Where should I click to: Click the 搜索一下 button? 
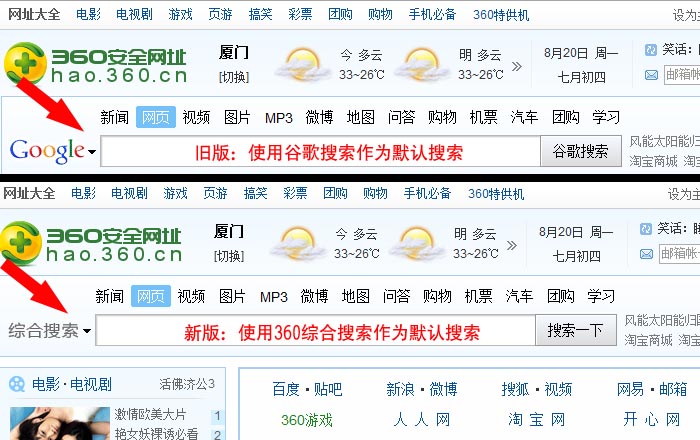point(576,331)
